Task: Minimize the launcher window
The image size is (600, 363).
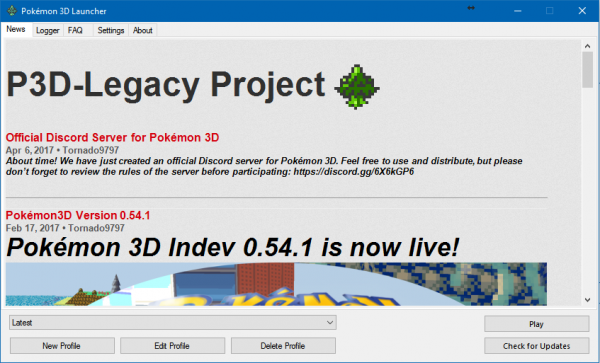Action: pos(518,11)
